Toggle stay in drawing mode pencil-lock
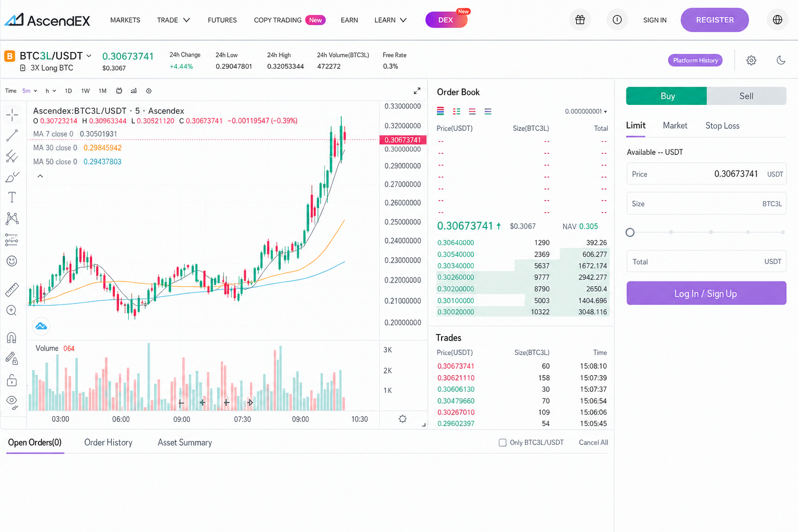Image resolution: width=798 pixels, height=532 pixels. pyautogui.click(x=12, y=358)
